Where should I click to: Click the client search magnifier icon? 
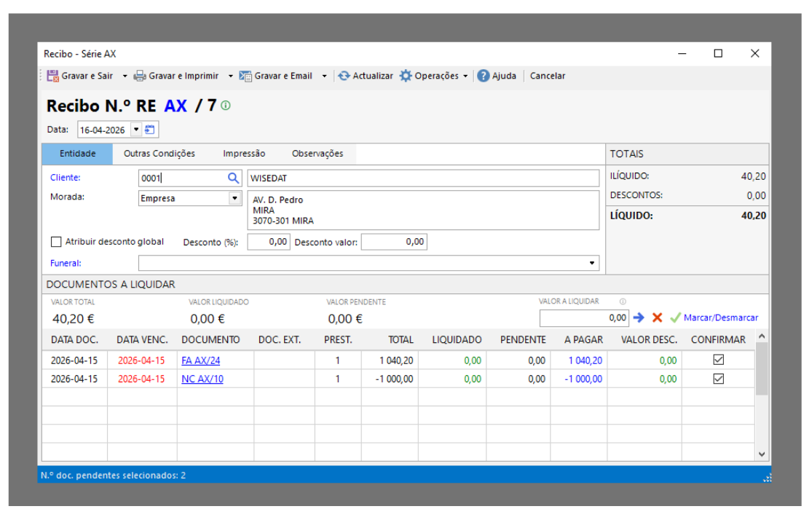[233, 178]
